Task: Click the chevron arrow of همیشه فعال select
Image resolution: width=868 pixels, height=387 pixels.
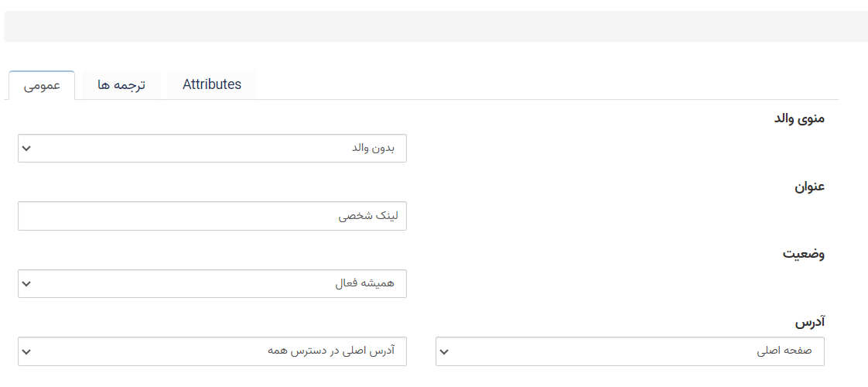Action: tap(26, 284)
